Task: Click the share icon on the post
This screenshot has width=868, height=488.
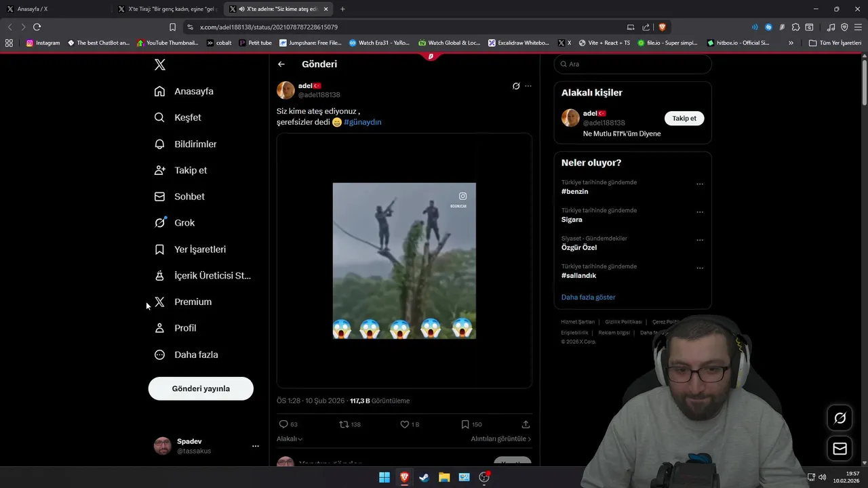Action: coord(526,424)
